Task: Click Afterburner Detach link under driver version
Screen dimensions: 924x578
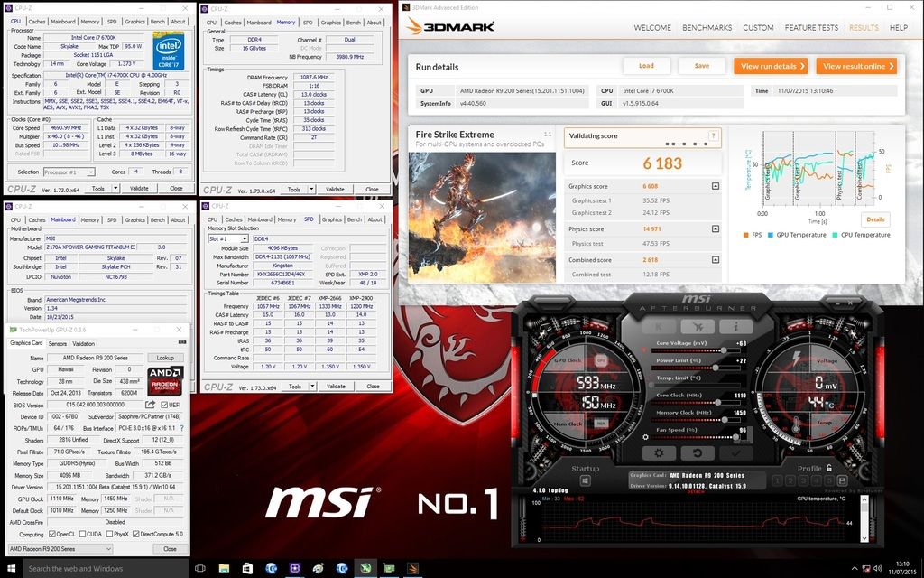Action: pyautogui.click(x=696, y=491)
